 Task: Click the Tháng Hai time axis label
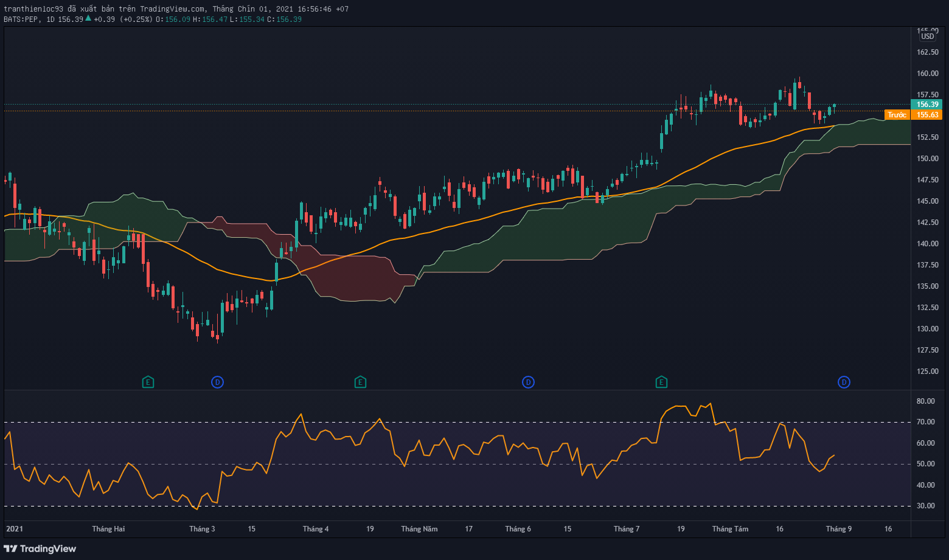(108, 529)
